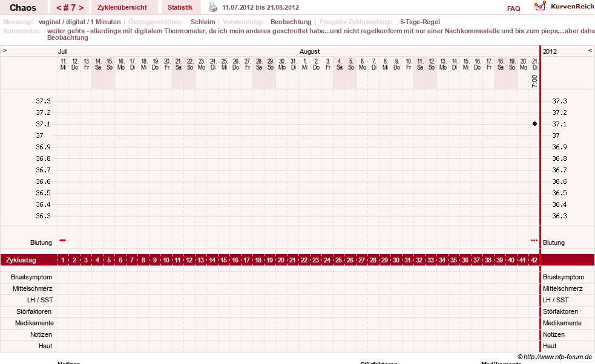Open the Statistik tab
The image size is (595, 364).
pos(180,7)
